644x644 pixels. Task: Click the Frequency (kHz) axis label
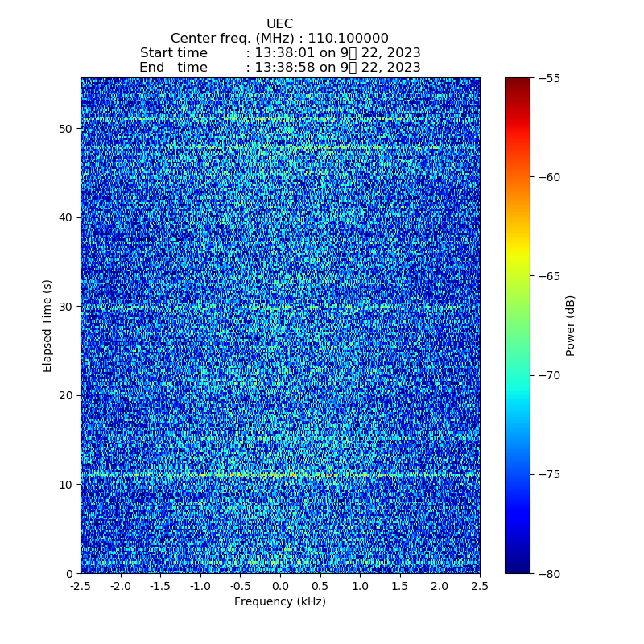point(279,602)
